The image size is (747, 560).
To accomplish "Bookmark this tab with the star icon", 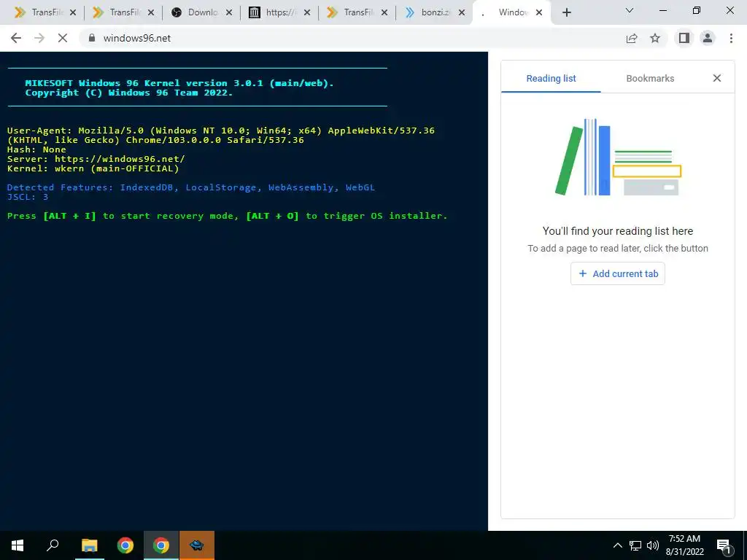I will point(655,38).
